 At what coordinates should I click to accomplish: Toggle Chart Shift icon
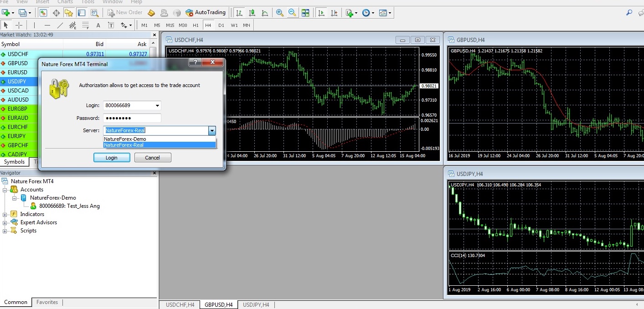(335, 13)
